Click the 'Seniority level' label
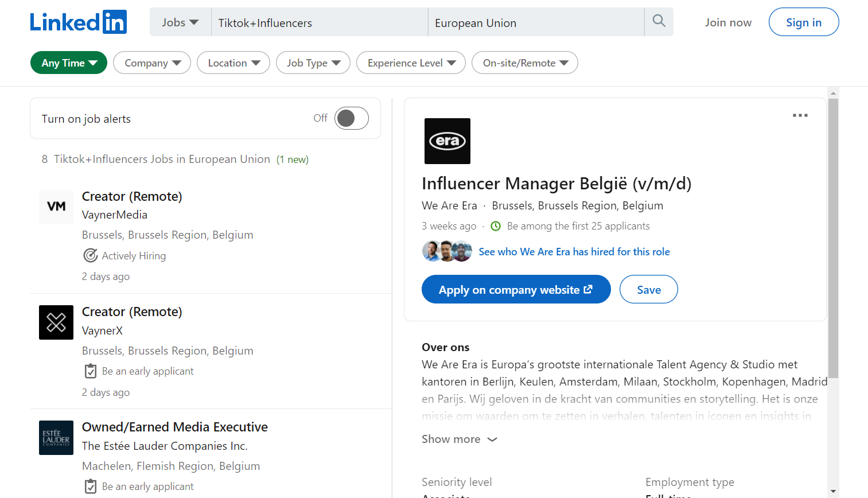The height and width of the screenshot is (498, 868). click(457, 482)
